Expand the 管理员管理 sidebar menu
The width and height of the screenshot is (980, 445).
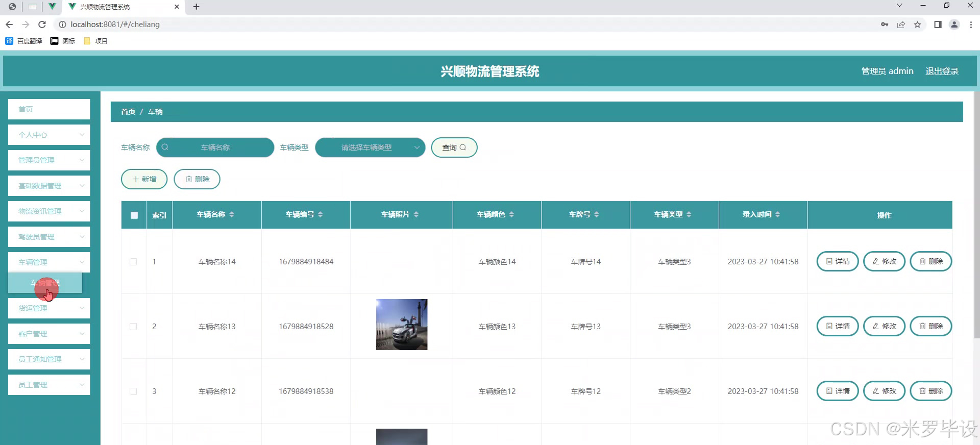coord(49,160)
